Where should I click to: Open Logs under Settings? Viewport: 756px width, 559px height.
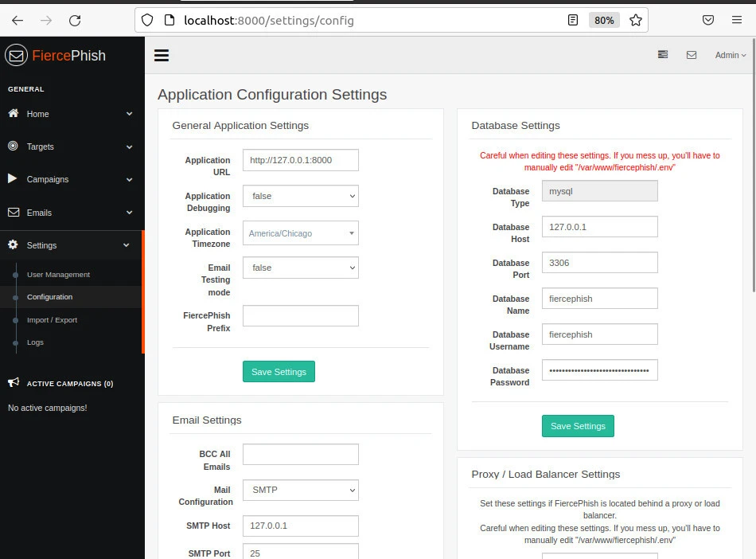pyautogui.click(x=35, y=342)
